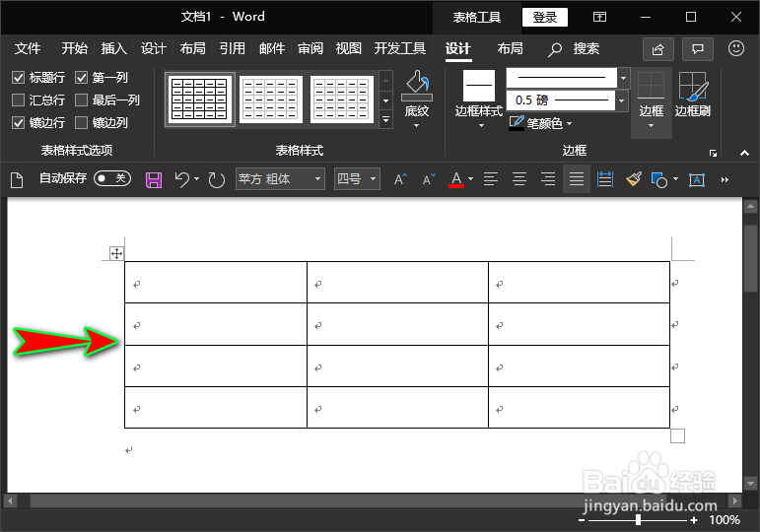
Task: Click the Redo circular arrow icon
Action: [216, 179]
